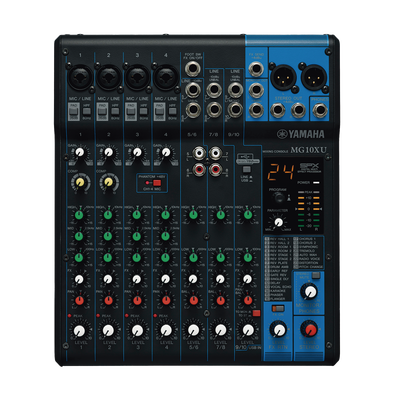Click the FX RTN level knob
This screenshot has height=400, width=400.
click(x=279, y=330)
